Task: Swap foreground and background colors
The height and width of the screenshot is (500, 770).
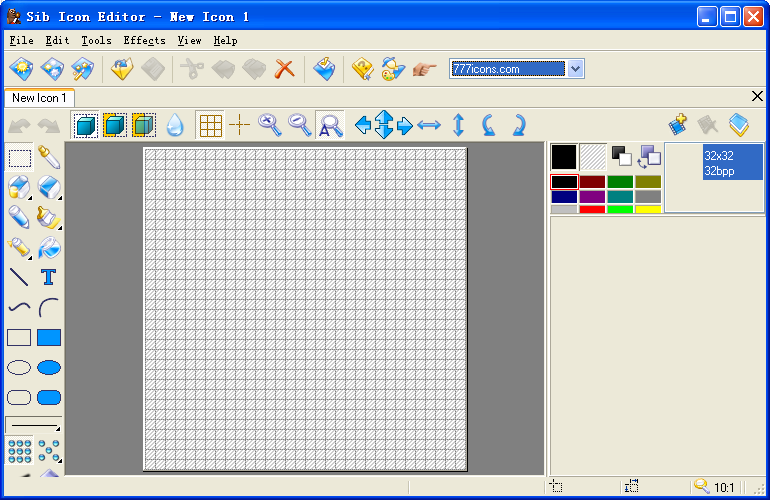Action: (x=649, y=157)
